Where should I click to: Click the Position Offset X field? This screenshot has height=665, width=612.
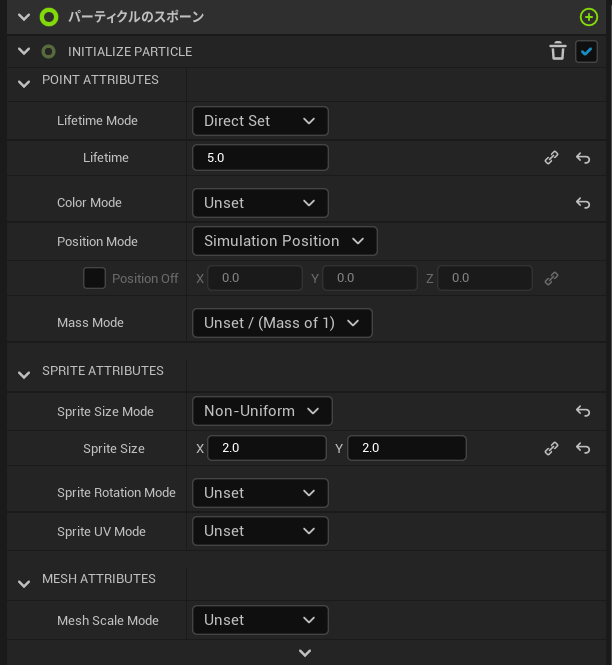coord(255,278)
